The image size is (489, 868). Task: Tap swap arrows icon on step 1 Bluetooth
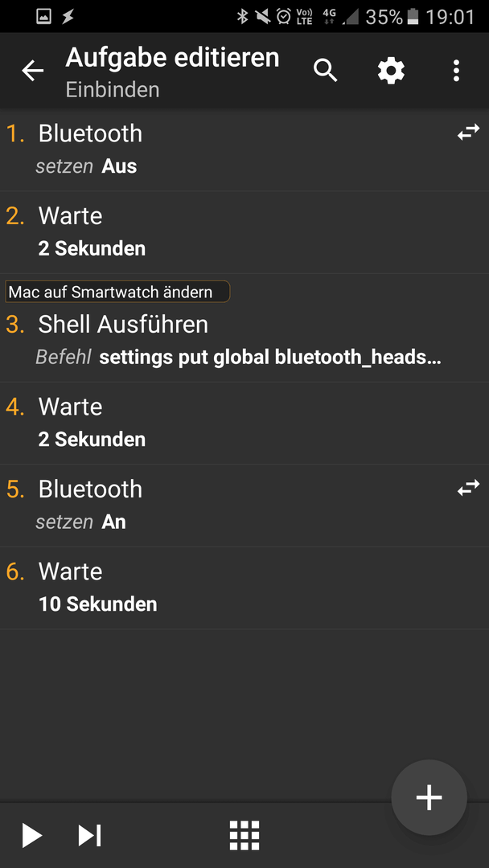pos(469,133)
